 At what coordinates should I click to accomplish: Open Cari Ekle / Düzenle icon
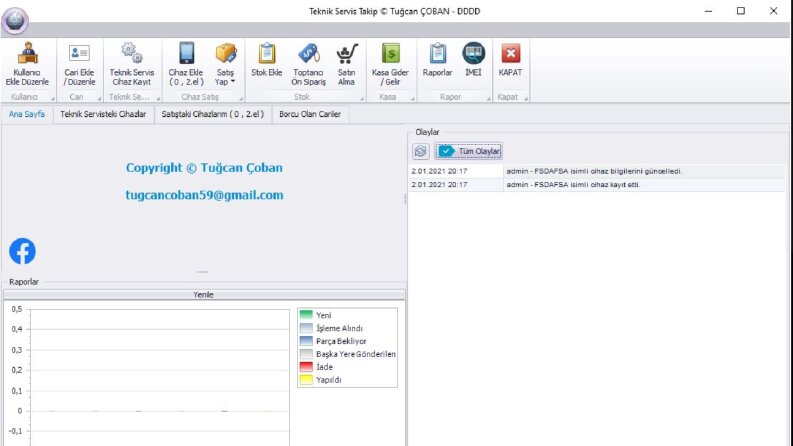79,54
